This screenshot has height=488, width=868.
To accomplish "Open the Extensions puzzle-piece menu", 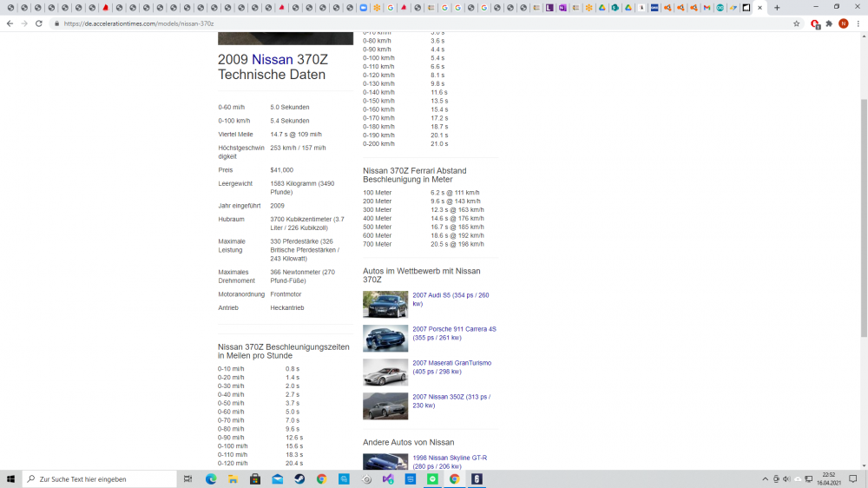I will coord(829,23).
